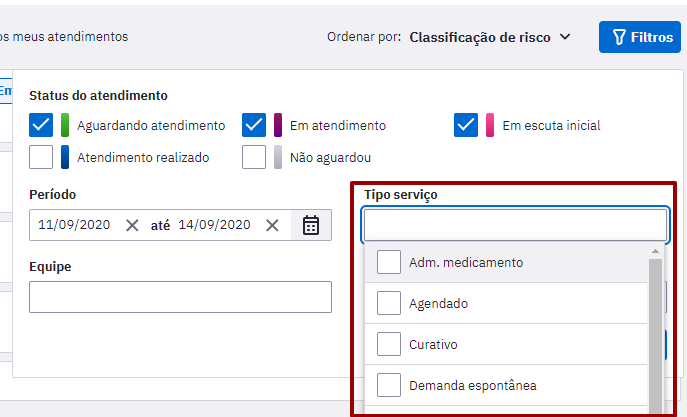
Task: Click the pink Em escuta inicial indicator
Action: coord(490,125)
